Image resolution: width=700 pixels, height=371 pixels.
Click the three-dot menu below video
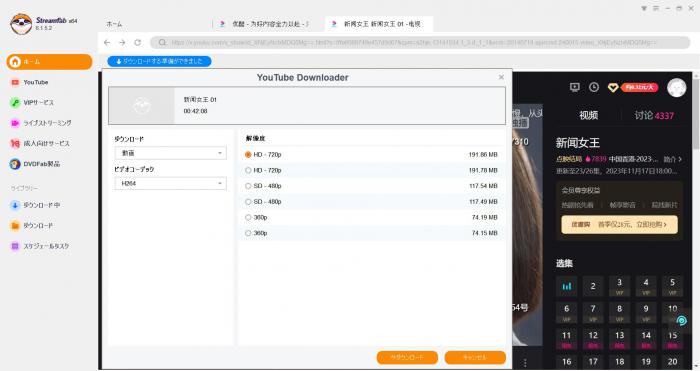pyautogui.click(x=525, y=362)
